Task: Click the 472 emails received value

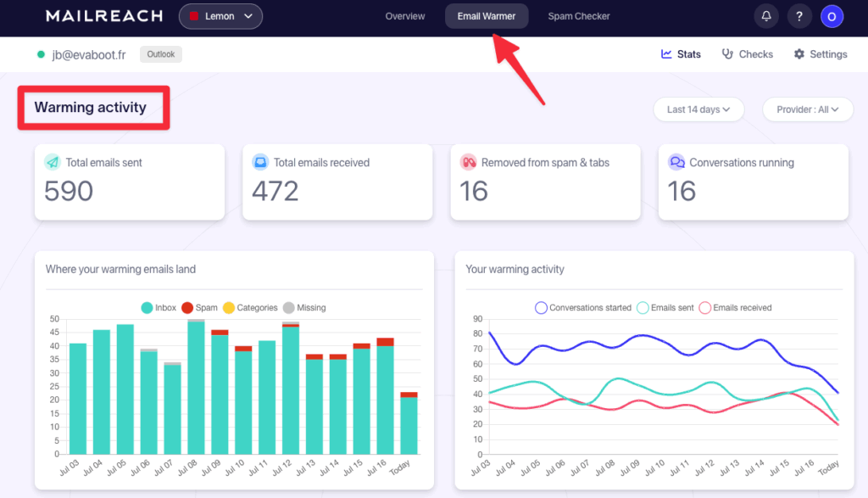Action: [275, 191]
